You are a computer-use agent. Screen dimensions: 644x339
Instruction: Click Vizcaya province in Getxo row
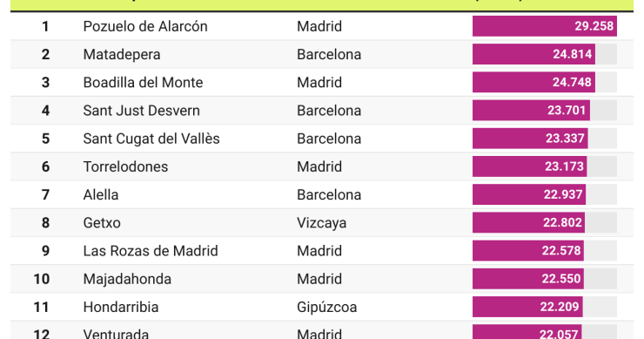point(322,223)
